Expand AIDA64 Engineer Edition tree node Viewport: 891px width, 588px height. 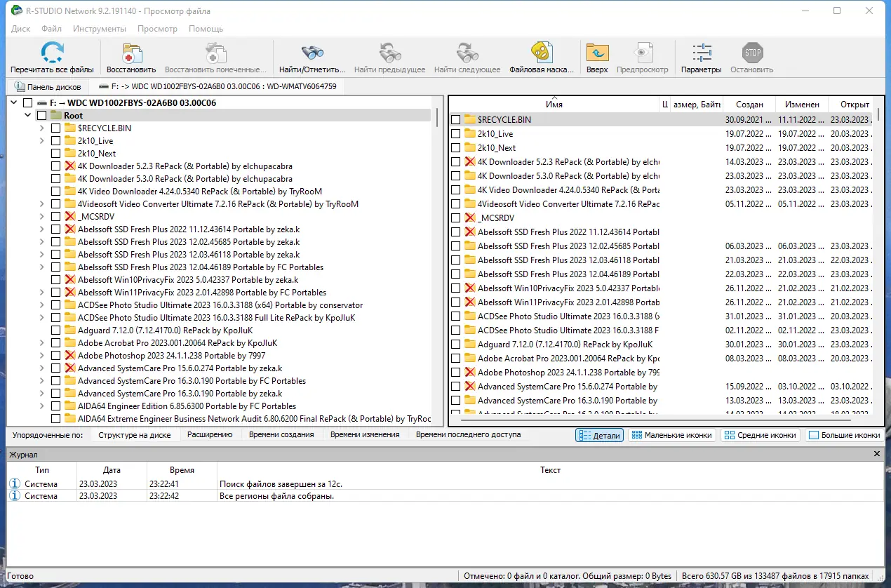coord(42,406)
